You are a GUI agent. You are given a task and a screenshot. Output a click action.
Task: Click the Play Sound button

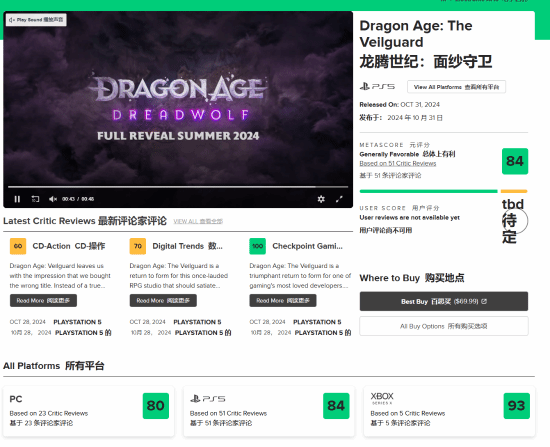(36, 20)
